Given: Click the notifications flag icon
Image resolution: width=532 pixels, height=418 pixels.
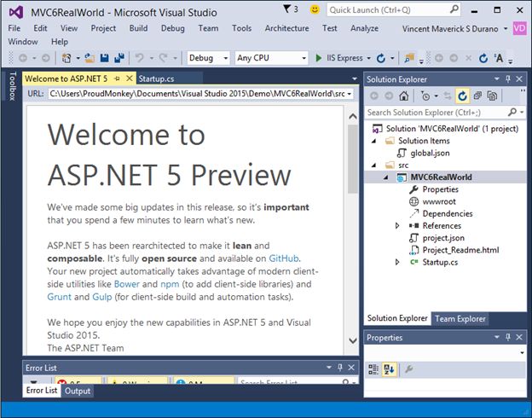Looking at the screenshot, I should pyautogui.click(x=287, y=9).
